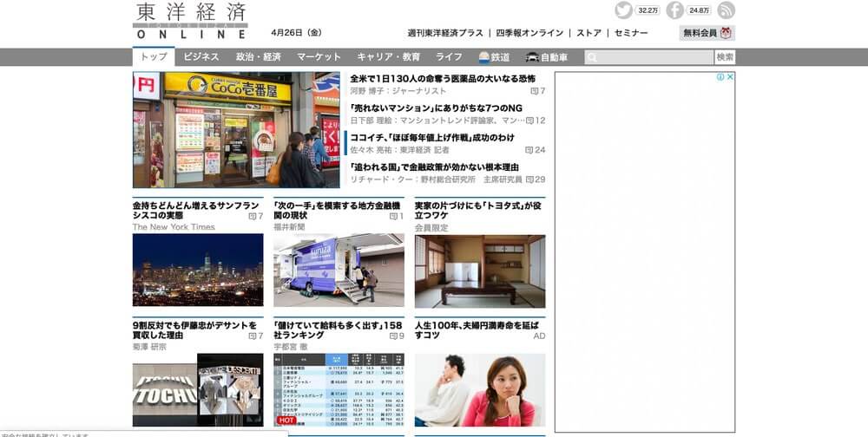
Task: Open article 9割反対でも伊藤忠がデサントを買収した理由
Action: (x=194, y=330)
